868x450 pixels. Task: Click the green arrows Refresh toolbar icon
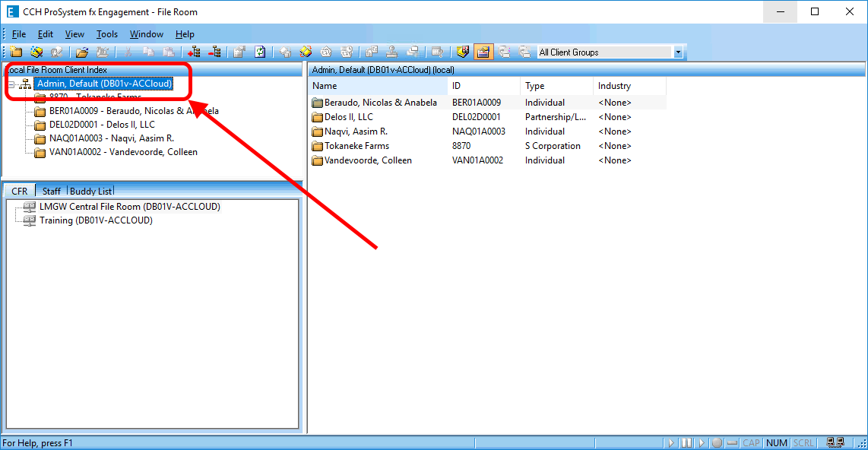coord(260,52)
